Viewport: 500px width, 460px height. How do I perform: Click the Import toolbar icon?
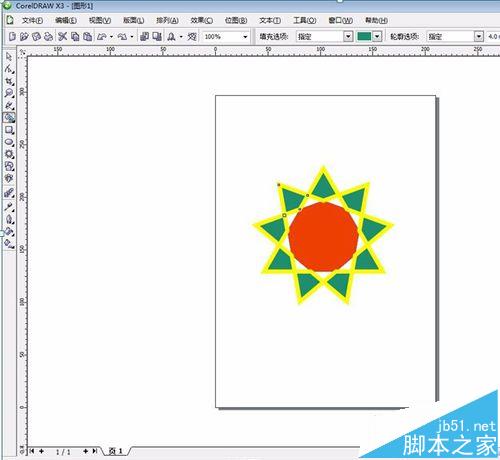144,36
